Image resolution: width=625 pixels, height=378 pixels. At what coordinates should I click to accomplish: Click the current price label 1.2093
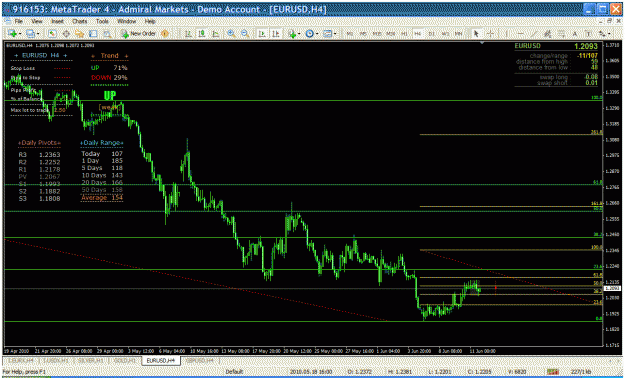click(x=611, y=288)
